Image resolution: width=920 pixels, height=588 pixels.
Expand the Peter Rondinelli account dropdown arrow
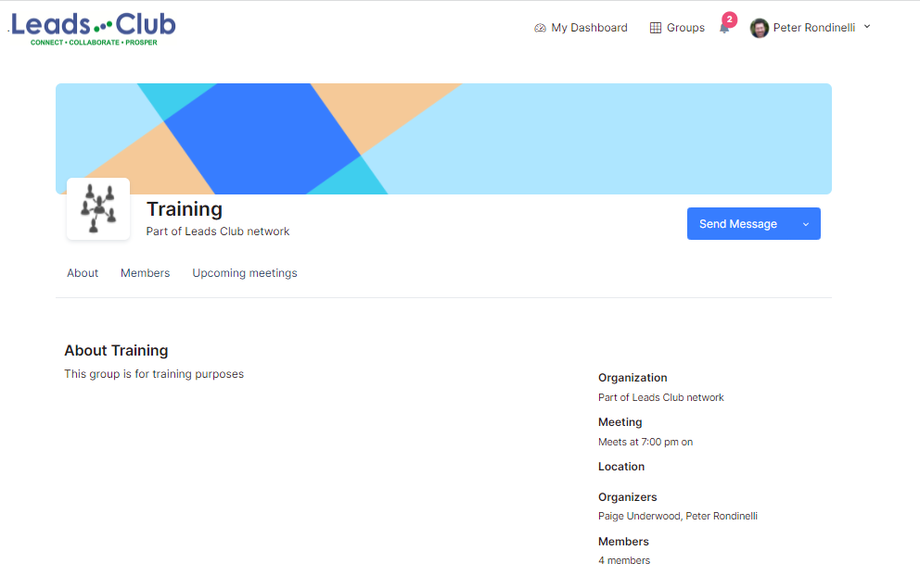click(867, 26)
